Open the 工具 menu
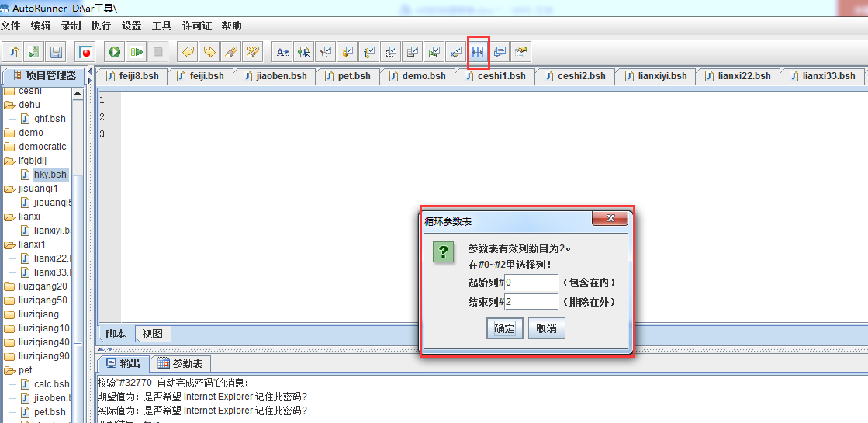The height and width of the screenshot is (423, 868). [x=161, y=26]
